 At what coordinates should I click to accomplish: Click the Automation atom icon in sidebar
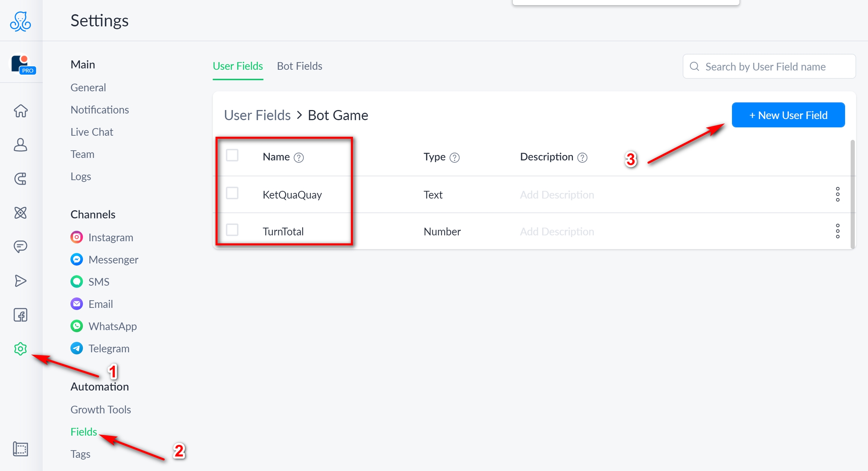pos(21,213)
